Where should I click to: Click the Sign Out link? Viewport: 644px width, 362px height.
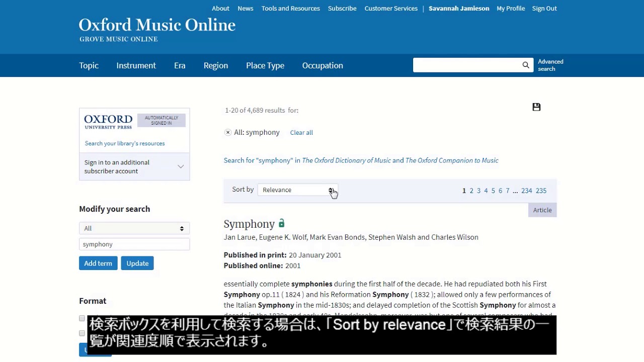click(544, 9)
